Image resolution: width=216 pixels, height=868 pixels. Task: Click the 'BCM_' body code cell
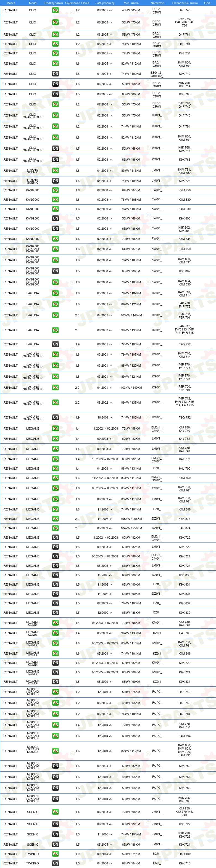[157, 854]
